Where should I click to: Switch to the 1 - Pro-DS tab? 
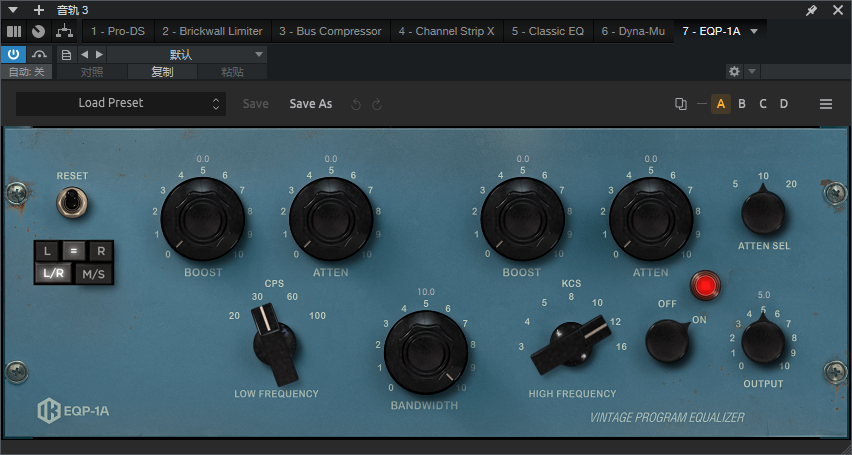click(118, 32)
